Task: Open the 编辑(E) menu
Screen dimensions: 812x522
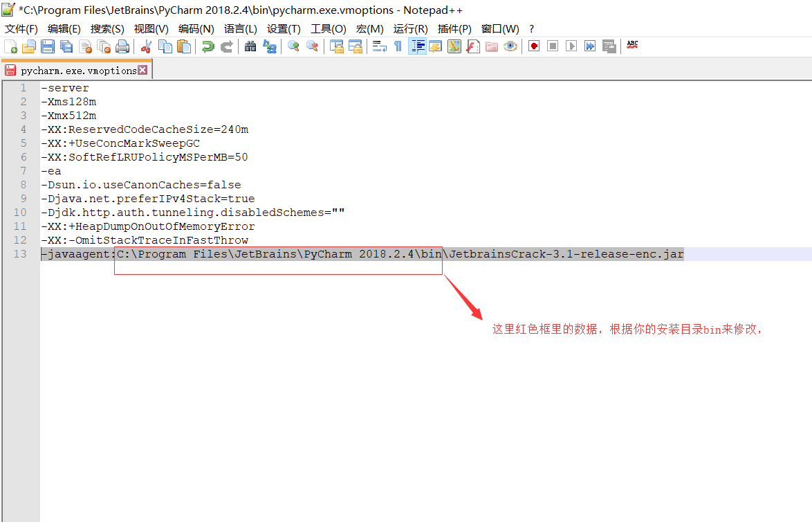Action: pos(64,29)
